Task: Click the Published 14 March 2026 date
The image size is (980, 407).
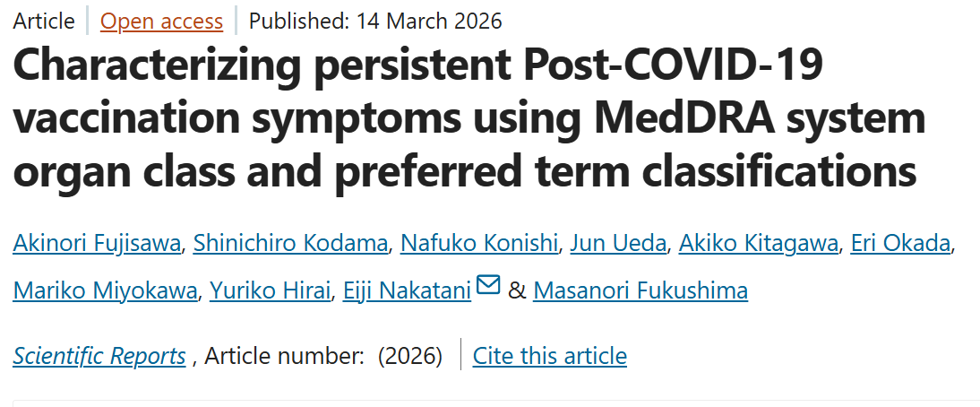Action: (375, 20)
